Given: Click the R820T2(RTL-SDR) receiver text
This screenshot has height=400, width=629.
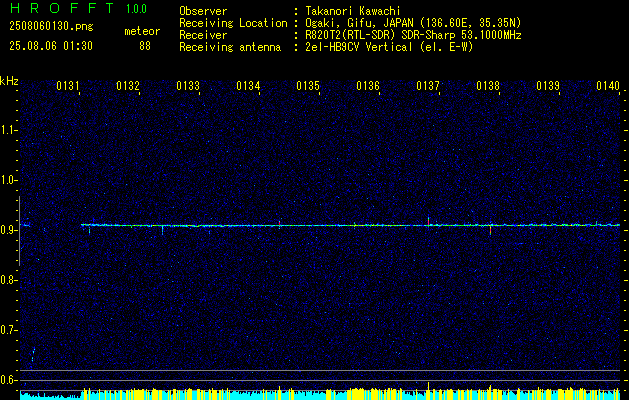Looking at the screenshot, I should tap(413, 35).
